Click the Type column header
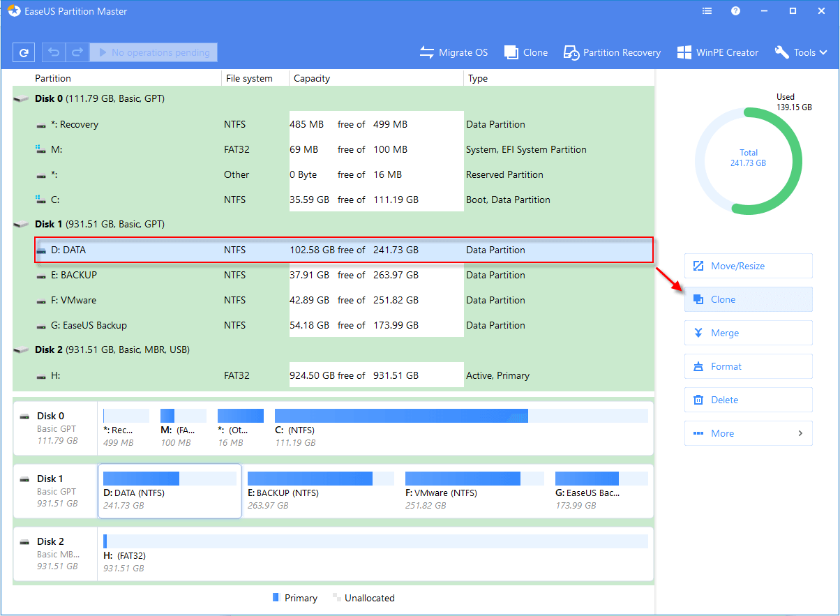The width and height of the screenshot is (840, 616). (478, 78)
